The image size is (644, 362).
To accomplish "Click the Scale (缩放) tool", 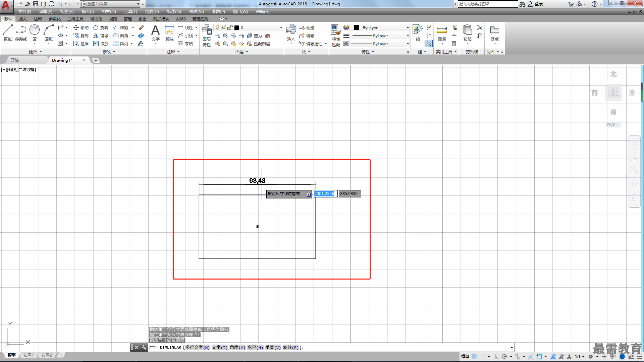I will tap(101, 44).
